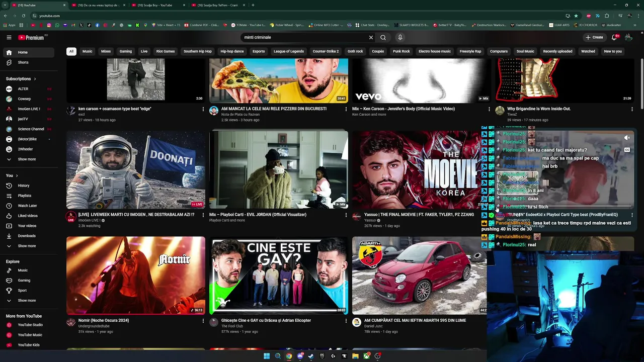
Task: Expand Show more under You
Action: pos(29,246)
